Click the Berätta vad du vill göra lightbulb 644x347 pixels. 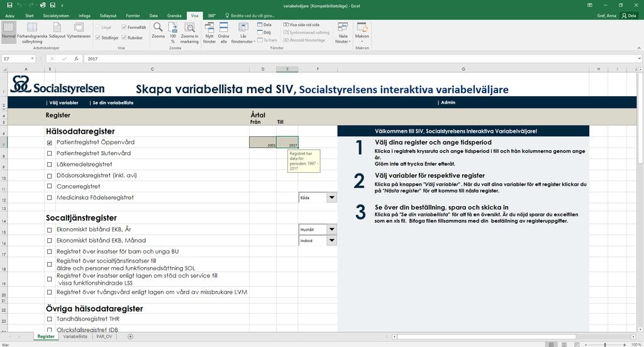(227, 16)
